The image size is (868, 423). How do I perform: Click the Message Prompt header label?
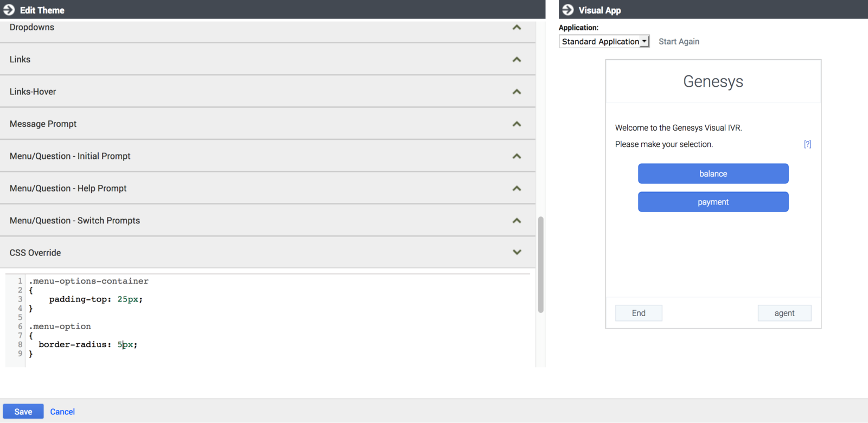pos(43,124)
